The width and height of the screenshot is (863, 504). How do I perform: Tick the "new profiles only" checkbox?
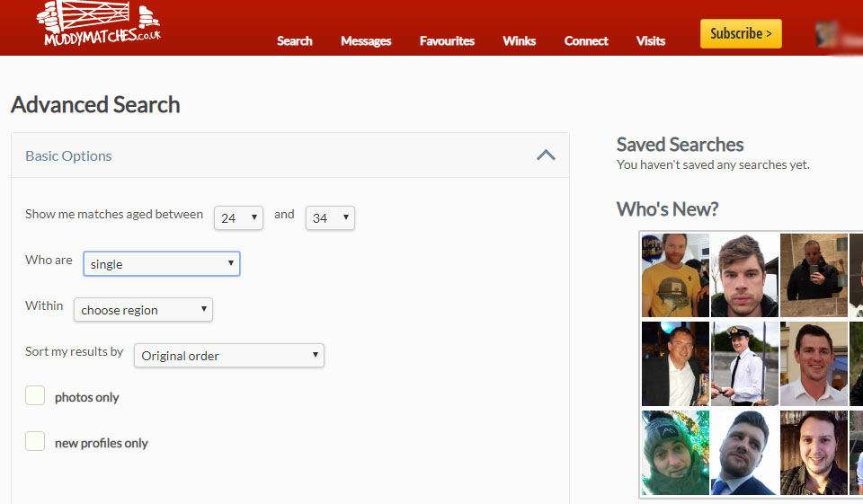[x=35, y=442]
